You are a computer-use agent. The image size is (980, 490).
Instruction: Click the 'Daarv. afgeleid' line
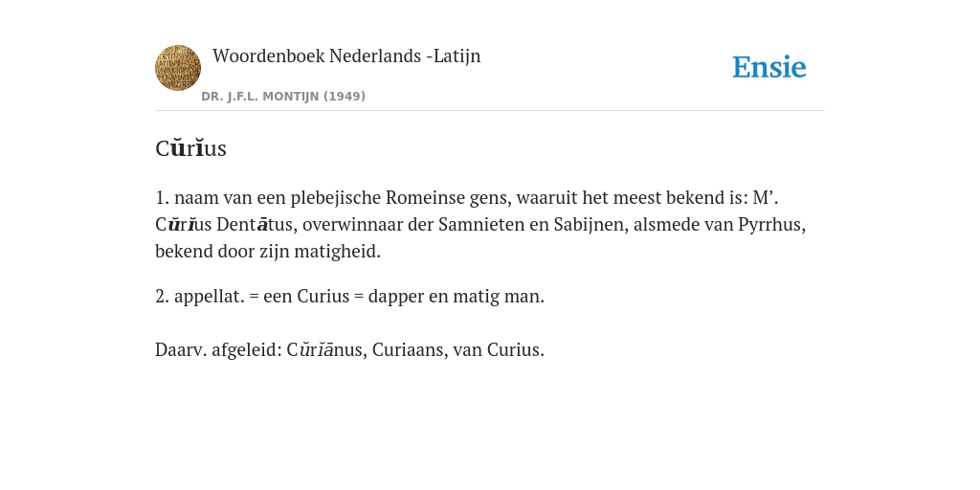(x=349, y=349)
